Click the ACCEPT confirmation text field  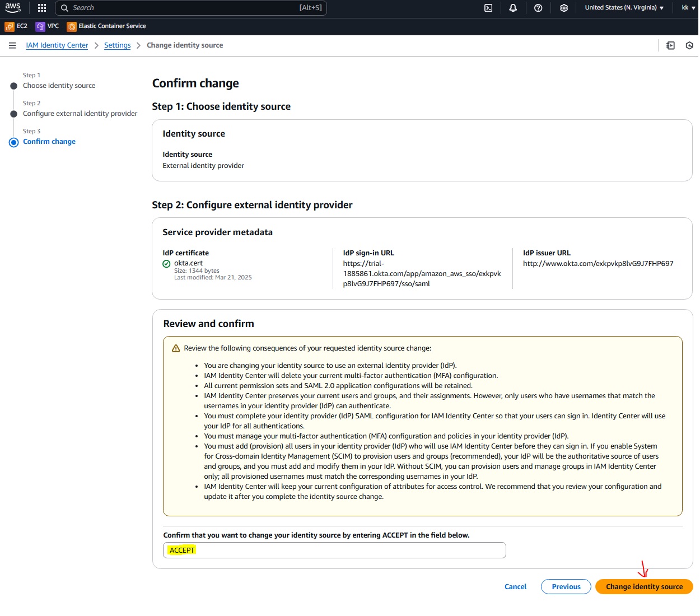click(334, 550)
